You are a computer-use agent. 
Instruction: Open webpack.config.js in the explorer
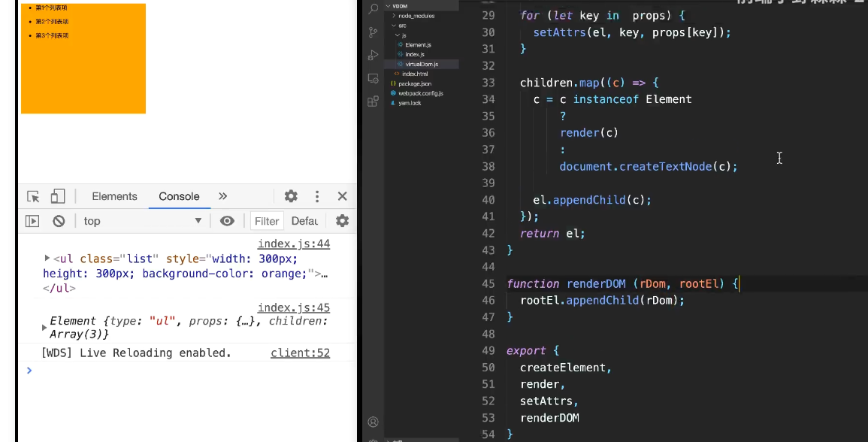pyautogui.click(x=421, y=93)
